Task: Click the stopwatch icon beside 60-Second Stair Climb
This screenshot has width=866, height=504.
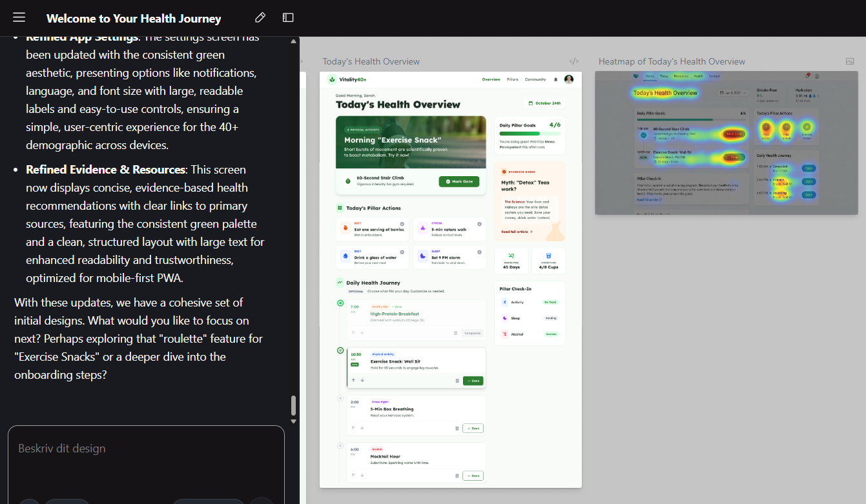Action: point(347,181)
